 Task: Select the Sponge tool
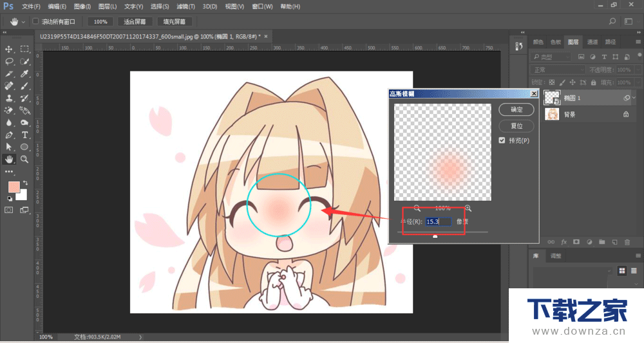24,123
